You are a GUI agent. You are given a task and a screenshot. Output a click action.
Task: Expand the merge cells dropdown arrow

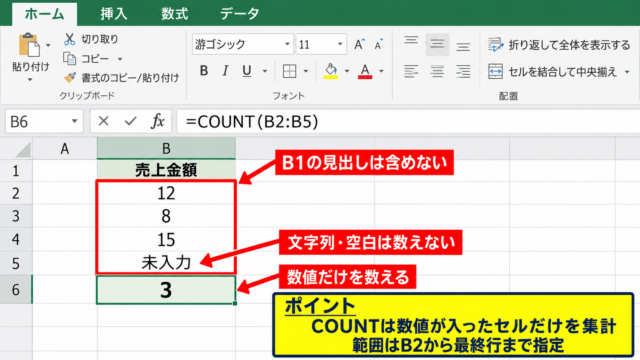[627, 72]
